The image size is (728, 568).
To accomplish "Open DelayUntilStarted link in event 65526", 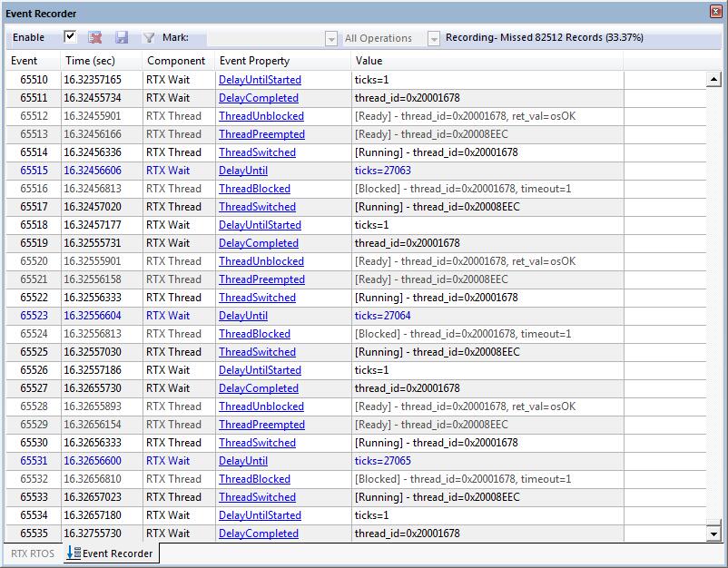I will tap(260, 370).
